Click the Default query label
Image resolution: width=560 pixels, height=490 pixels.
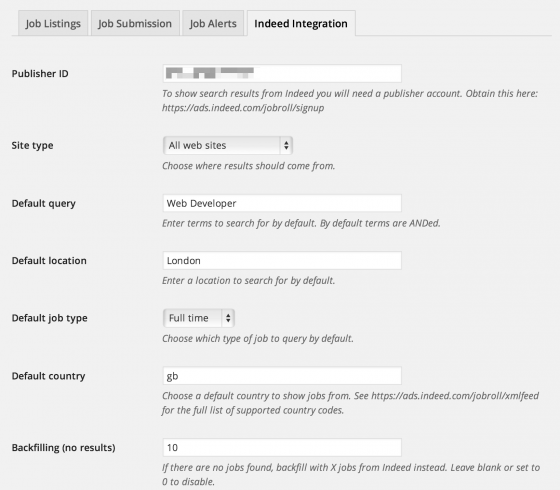point(44,203)
